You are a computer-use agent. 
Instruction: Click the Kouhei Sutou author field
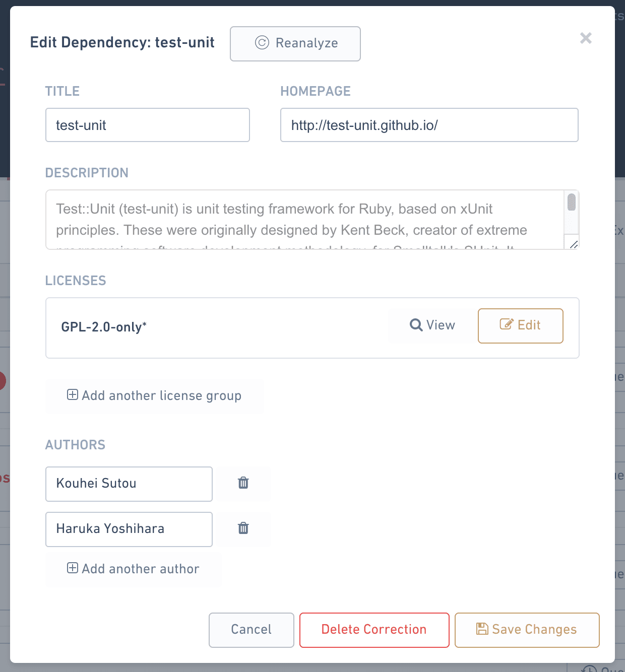(x=129, y=484)
